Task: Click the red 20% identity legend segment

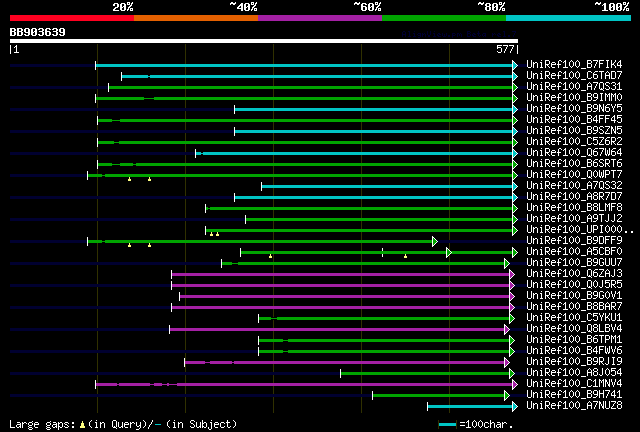Action: (x=72, y=18)
